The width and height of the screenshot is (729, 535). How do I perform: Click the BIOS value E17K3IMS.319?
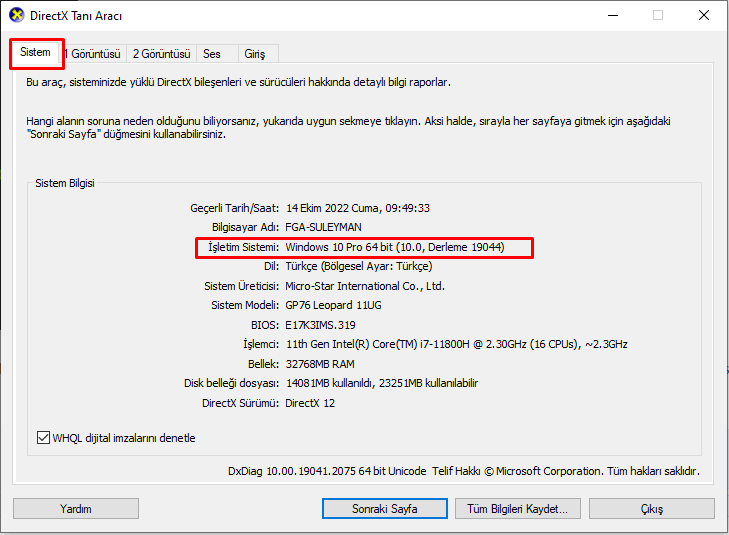(320, 325)
